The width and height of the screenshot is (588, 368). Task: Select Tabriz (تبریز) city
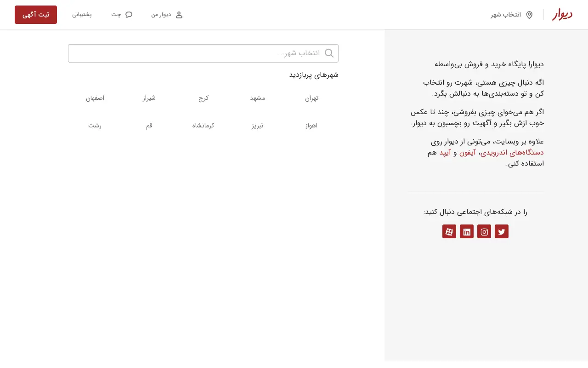(258, 126)
